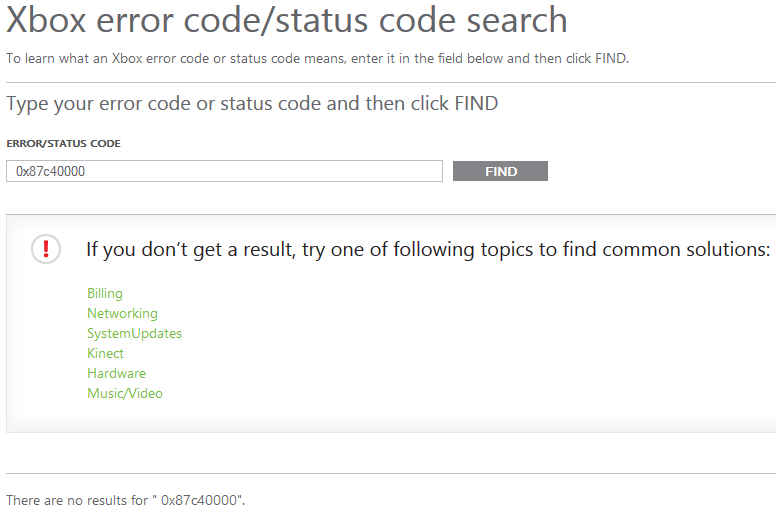Visit the Hardware topic link

coord(116,373)
